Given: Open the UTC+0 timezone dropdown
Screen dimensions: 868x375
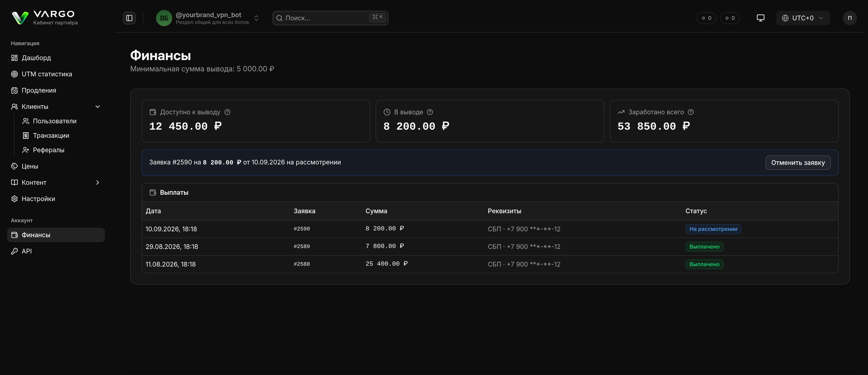Looking at the screenshot, I should [x=803, y=18].
